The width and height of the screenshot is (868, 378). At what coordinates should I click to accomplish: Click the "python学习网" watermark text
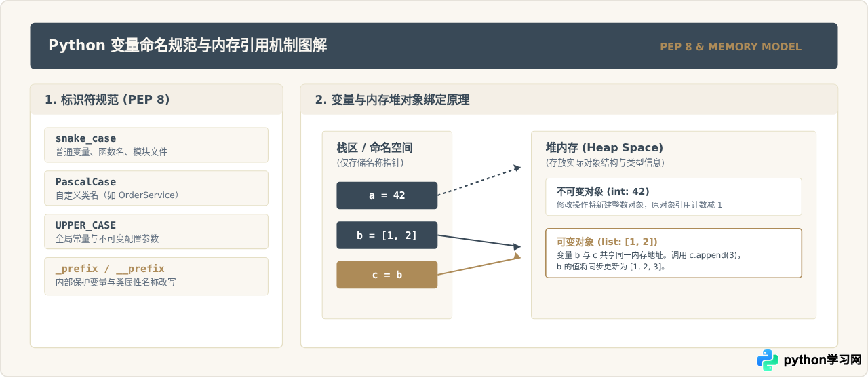(x=823, y=360)
